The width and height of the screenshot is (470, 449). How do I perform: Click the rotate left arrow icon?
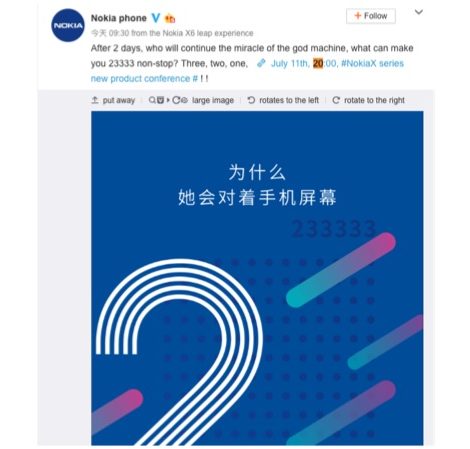point(251,100)
